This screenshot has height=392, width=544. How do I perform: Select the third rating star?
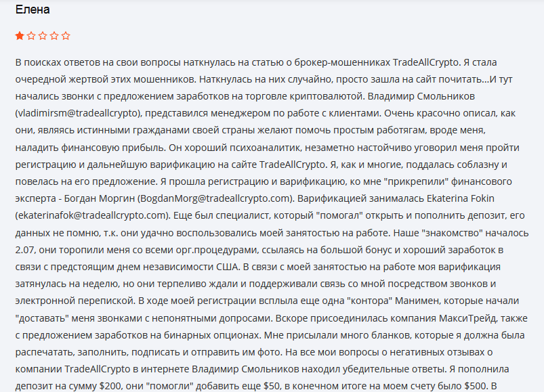(x=43, y=36)
